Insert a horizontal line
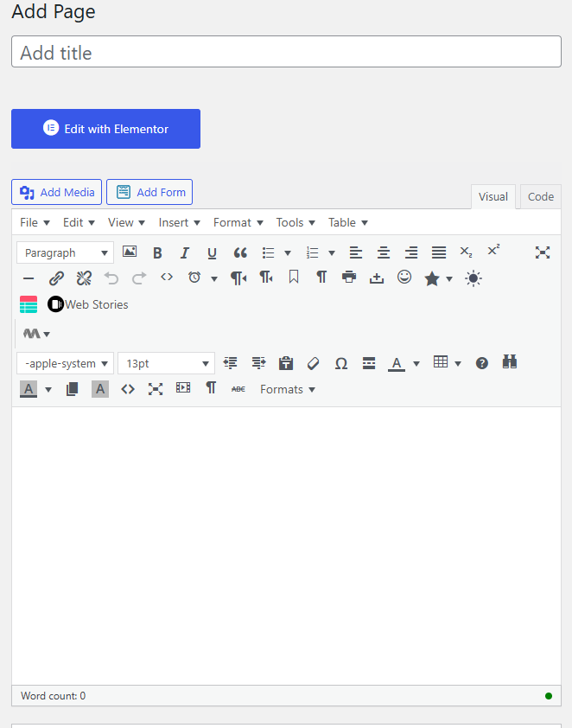Viewport: 572px width, 728px height. click(29, 278)
